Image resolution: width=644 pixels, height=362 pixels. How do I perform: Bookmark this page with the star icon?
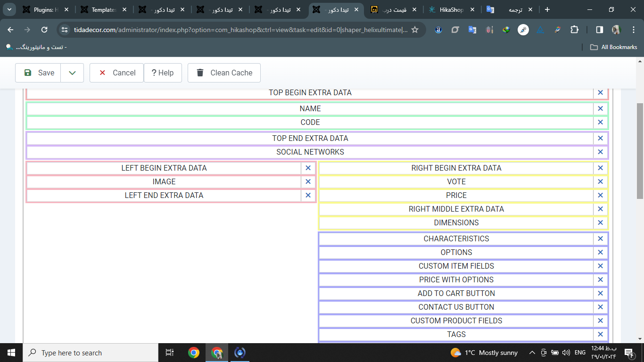point(415,30)
